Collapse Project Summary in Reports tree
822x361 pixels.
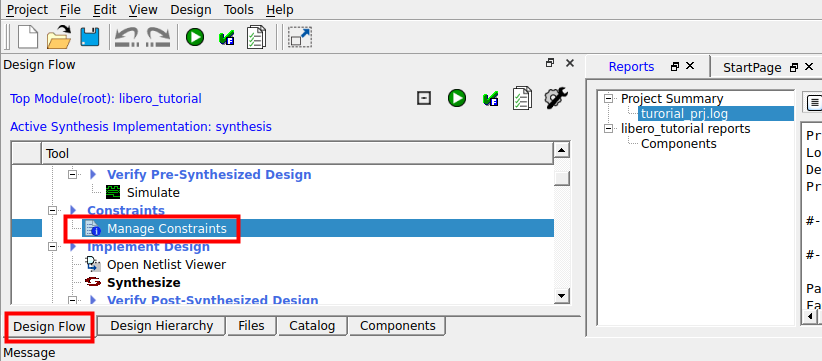(x=609, y=98)
